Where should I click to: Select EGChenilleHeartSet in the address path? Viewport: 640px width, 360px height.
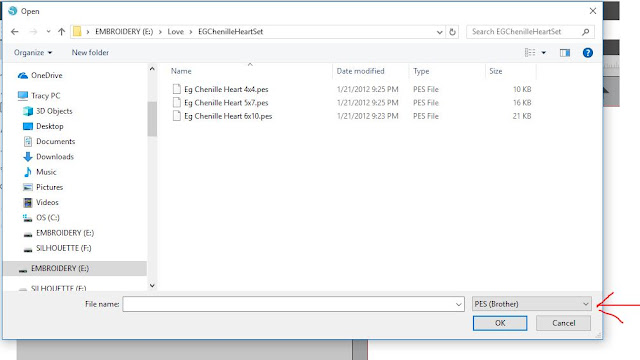tap(231, 31)
